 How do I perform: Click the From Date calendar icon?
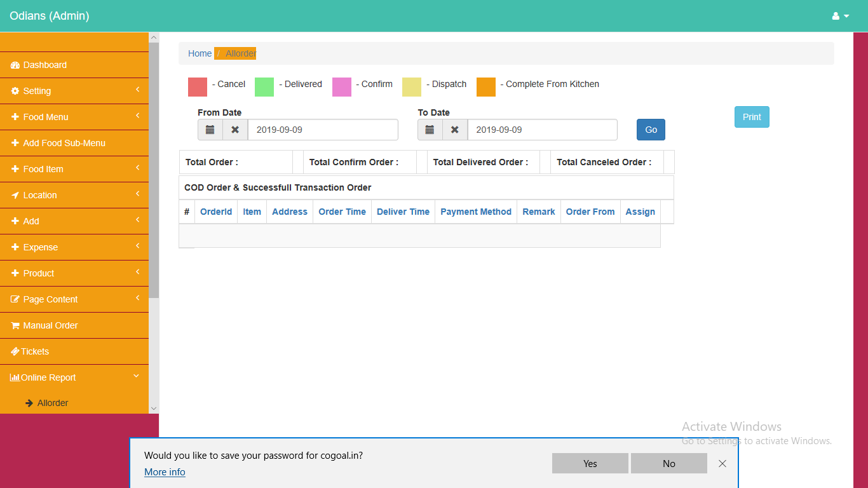click(x=210, y=130)
